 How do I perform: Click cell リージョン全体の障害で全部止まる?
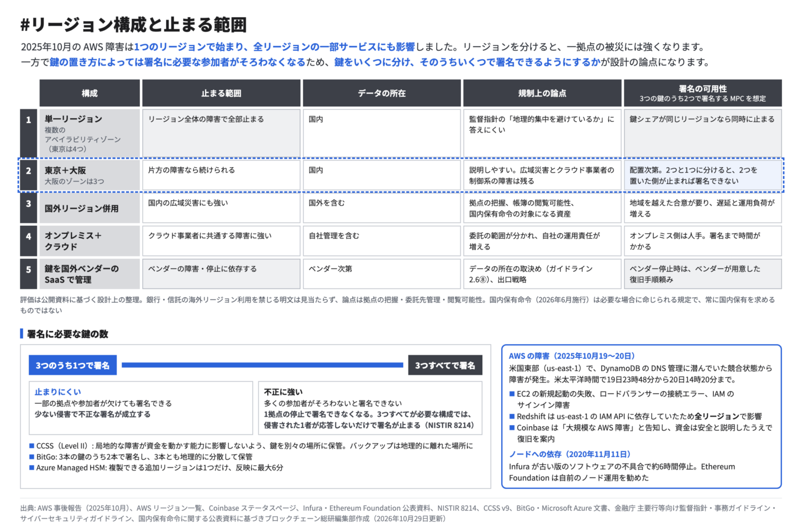point(221,133)
